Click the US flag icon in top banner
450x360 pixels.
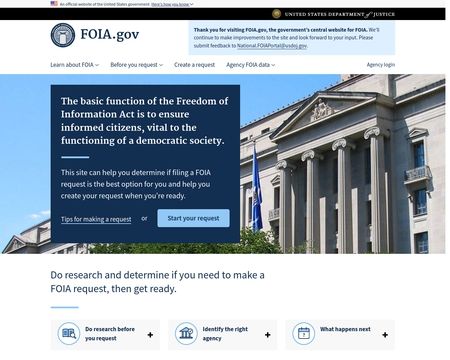pos(54,4)
